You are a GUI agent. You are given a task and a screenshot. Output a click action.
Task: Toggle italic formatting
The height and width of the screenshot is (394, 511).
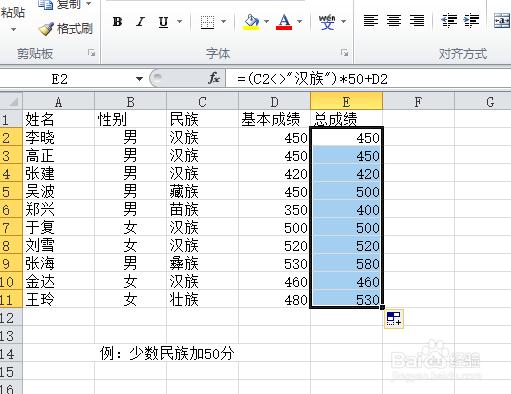coord(140,22)
